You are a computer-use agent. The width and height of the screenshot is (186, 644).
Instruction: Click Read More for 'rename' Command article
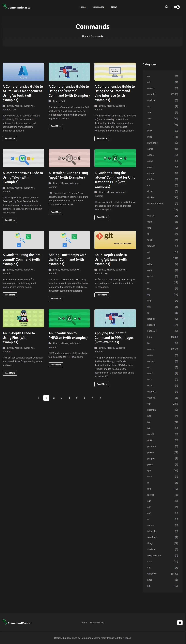[56, 126]
